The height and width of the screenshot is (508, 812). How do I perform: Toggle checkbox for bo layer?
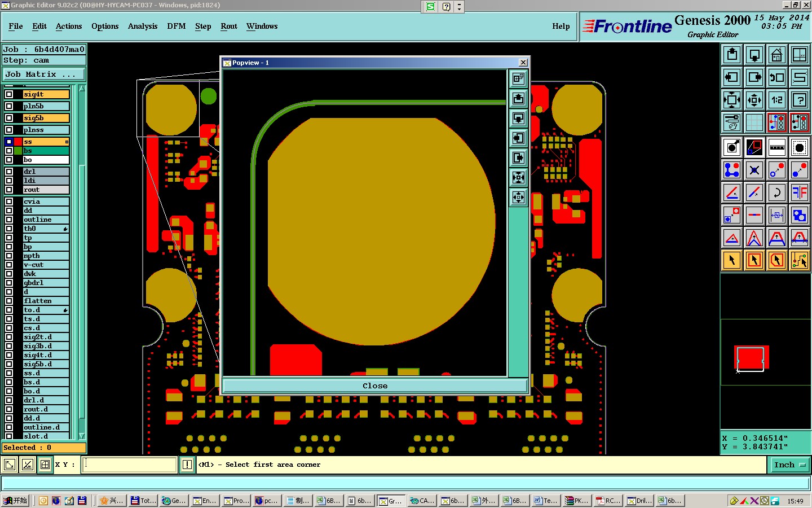[x=9, y=160]
